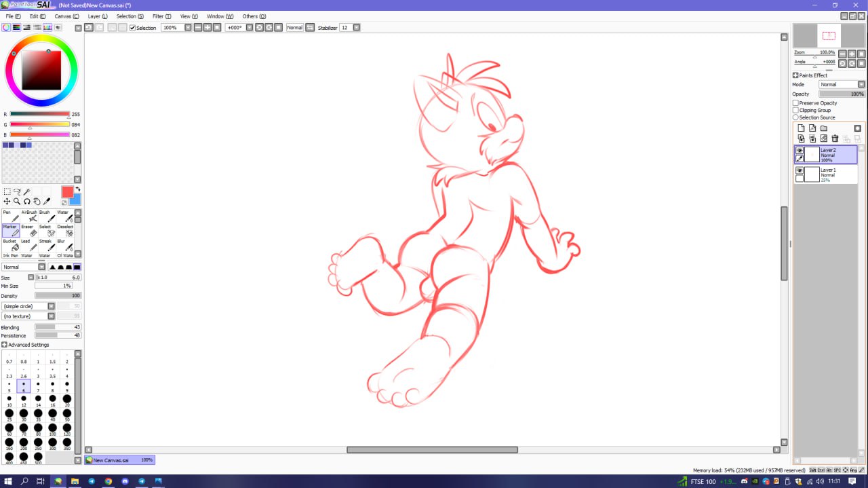Open the Stabilizer value dropdown

[356, 28]
